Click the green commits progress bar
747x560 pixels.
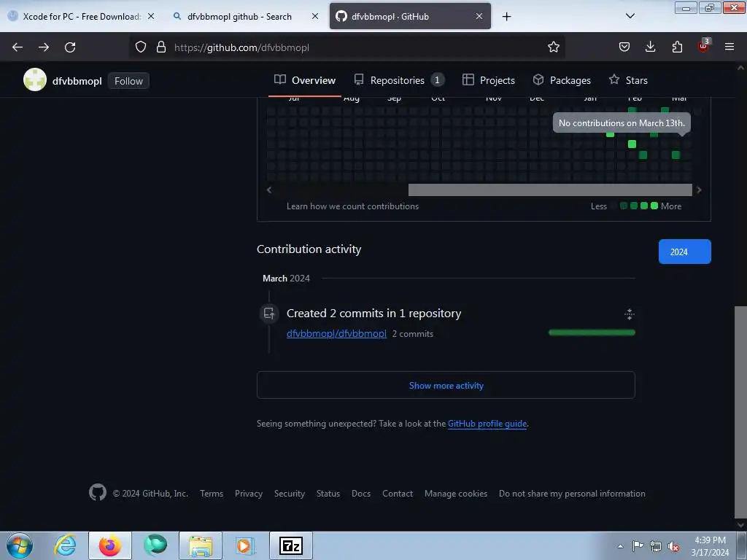pos(592,332)
